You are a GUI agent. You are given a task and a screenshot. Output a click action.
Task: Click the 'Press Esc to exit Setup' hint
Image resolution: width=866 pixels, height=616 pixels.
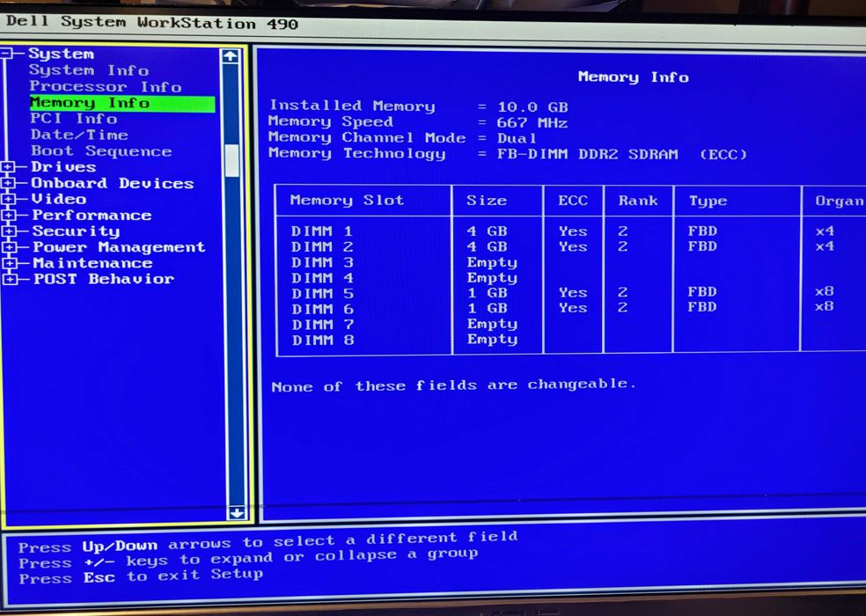tap(141, 576)
